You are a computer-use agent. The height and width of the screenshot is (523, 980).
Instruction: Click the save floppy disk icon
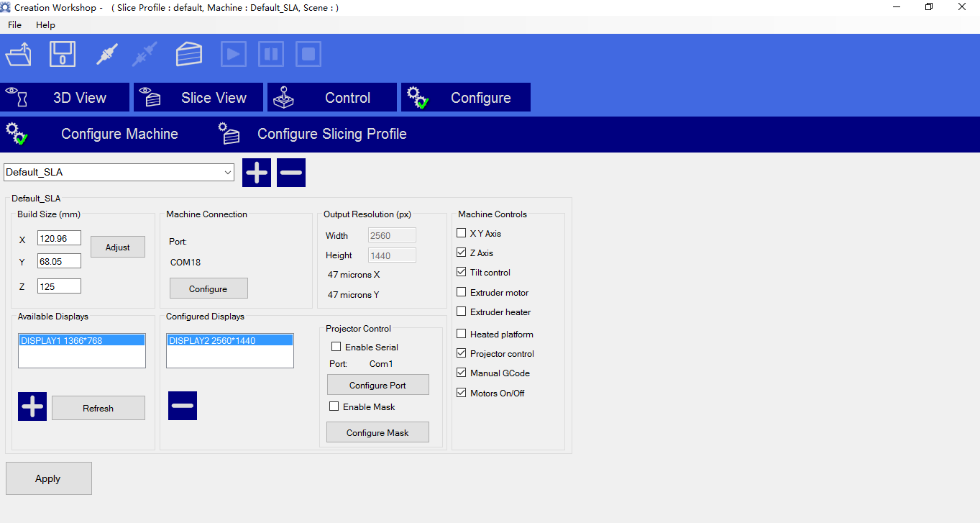[63, 54]
